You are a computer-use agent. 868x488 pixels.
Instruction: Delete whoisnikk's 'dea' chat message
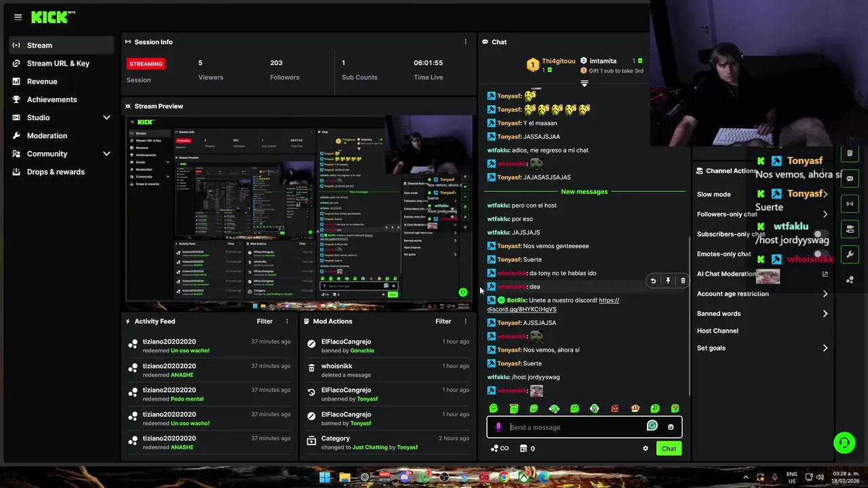[x=683, y=281]
